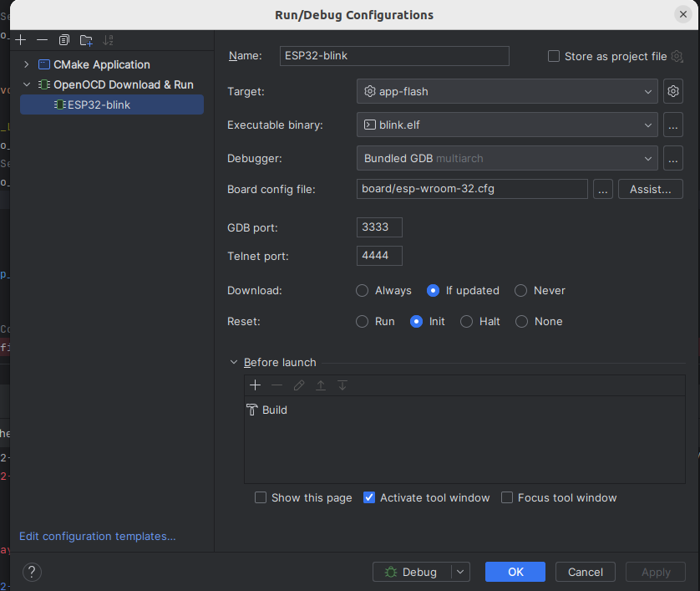Screen dimensions: 700x591
Task: Add a new configuration with the plus icon
Action: click(21, 40)
